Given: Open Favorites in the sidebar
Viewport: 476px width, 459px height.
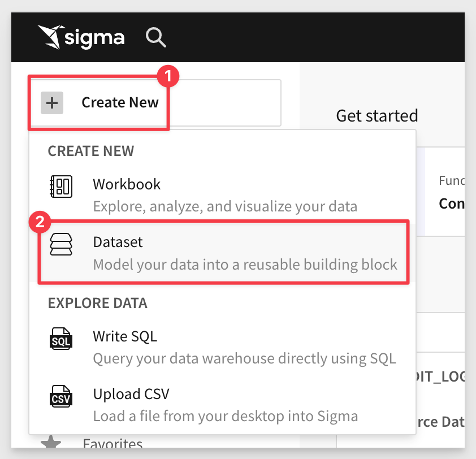Looking at the screenshot, I should [112, 443].
